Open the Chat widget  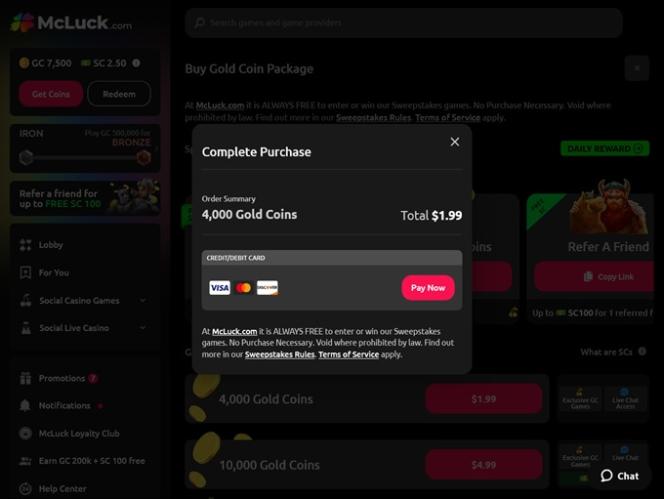point(620,476)
